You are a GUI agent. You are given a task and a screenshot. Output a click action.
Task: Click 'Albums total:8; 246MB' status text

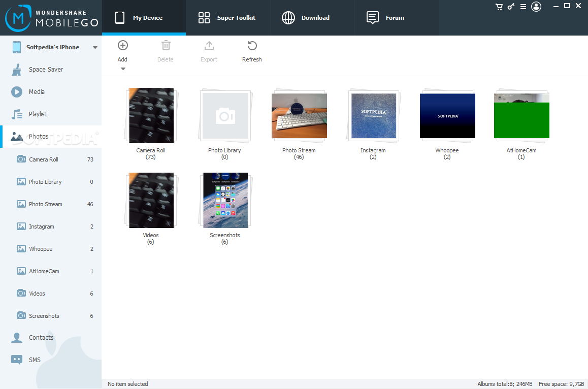click(x=505, y=384)
